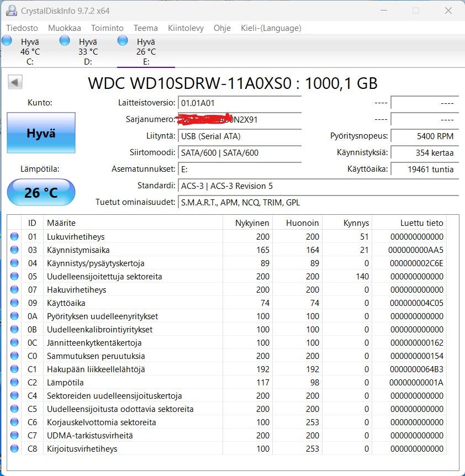Click the Käynnistyksiä value 354 kertaa
Screen dimensions: 465x476
[425, 153]
